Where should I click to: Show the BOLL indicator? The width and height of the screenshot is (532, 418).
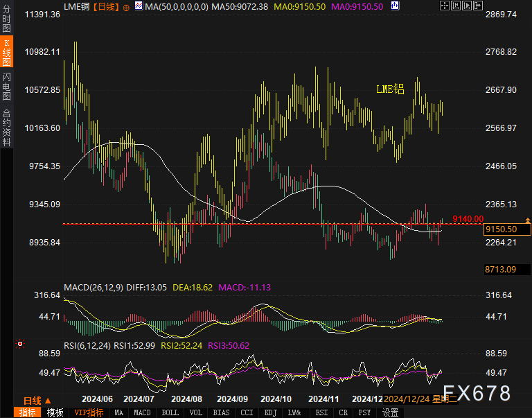pos(170,412)
